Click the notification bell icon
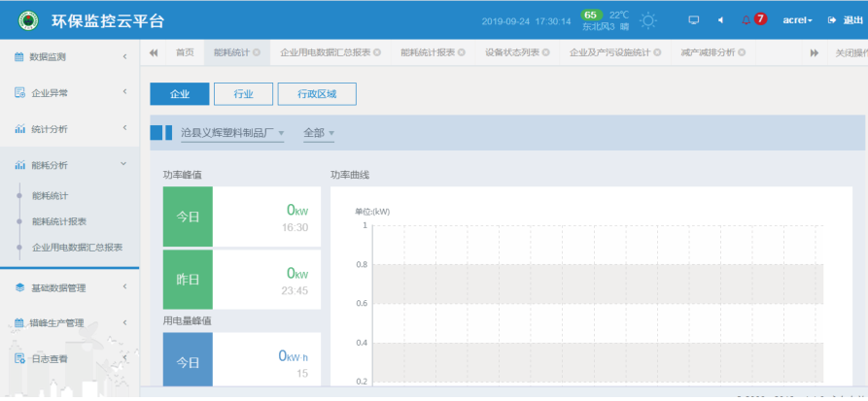Screen dimensions: 868x401 click(x=746, y=20)
